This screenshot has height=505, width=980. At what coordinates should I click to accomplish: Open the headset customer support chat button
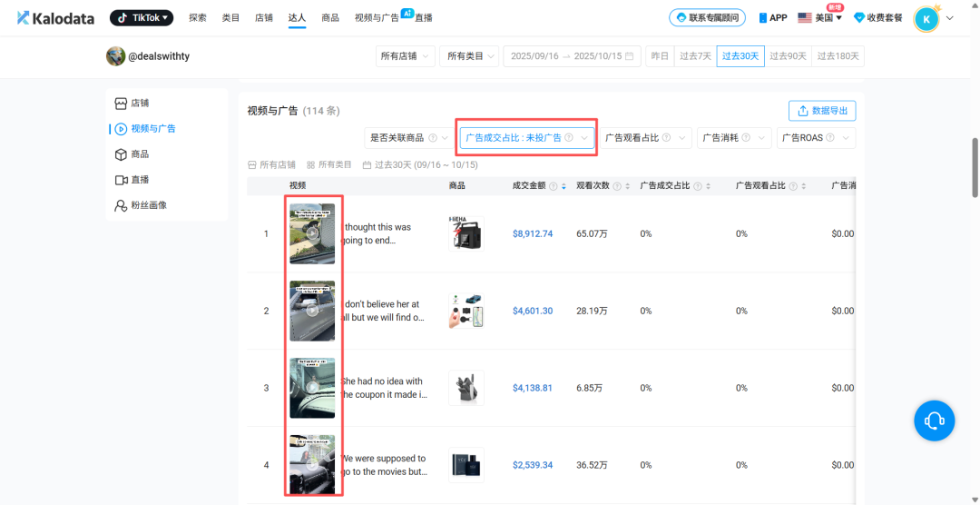pyautogui.click(x=934, y=421)
